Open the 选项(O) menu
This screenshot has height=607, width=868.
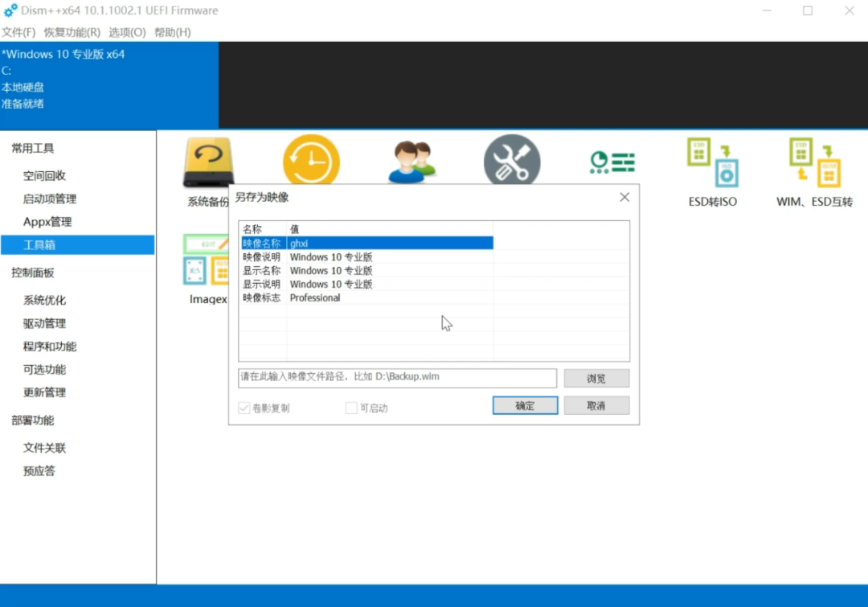pos(127,32)
